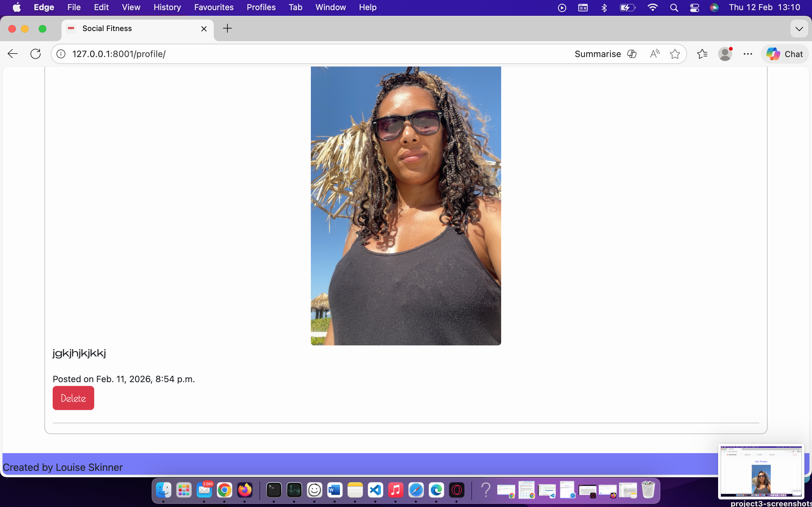Open a new browser tab

click(227, 29)
